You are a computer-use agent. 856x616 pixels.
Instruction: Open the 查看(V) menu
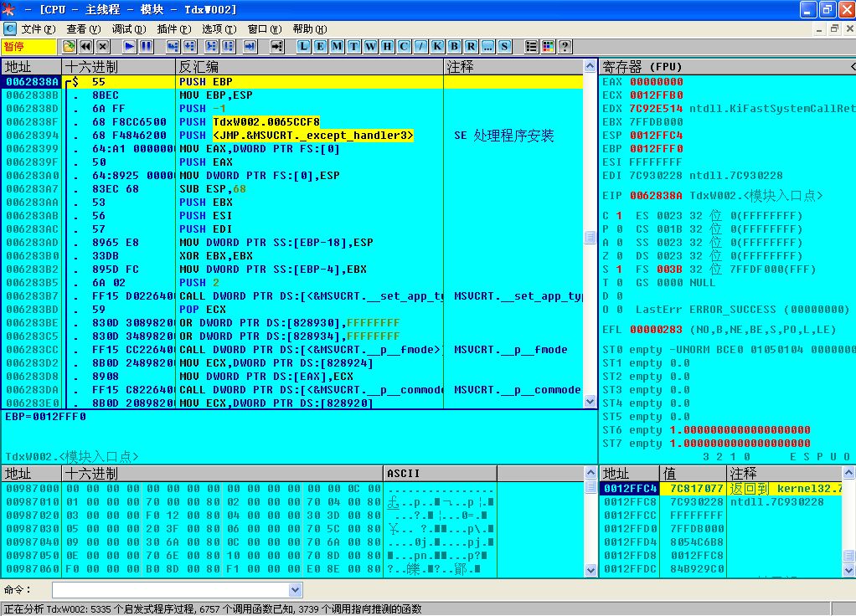(x=84, y=29)
